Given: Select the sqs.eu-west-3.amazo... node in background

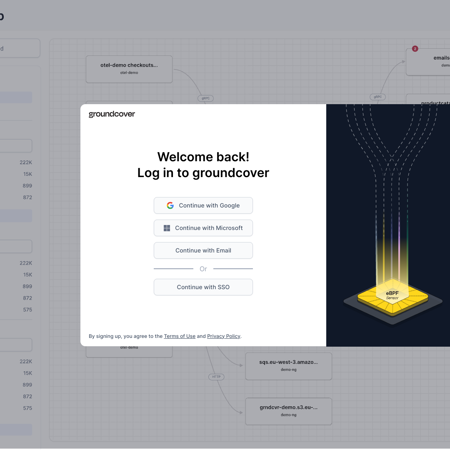Looking at the screenshot, I should [x=289, y=366].
